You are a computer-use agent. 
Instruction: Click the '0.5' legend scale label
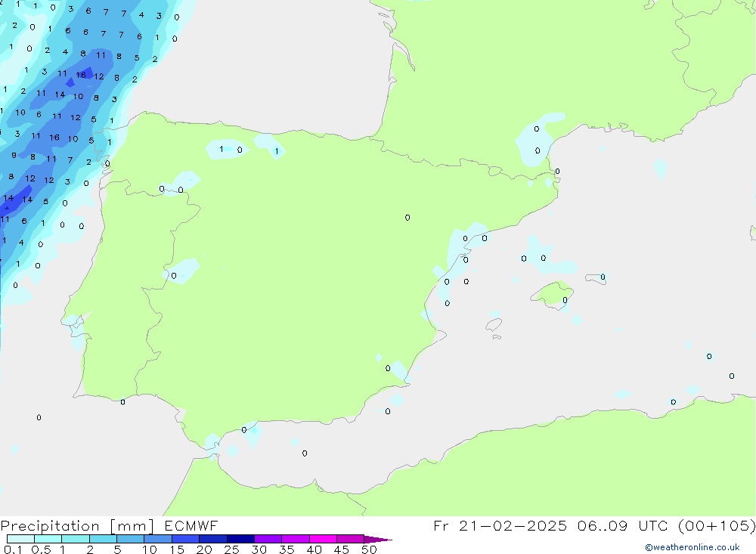tap(41, 549)
